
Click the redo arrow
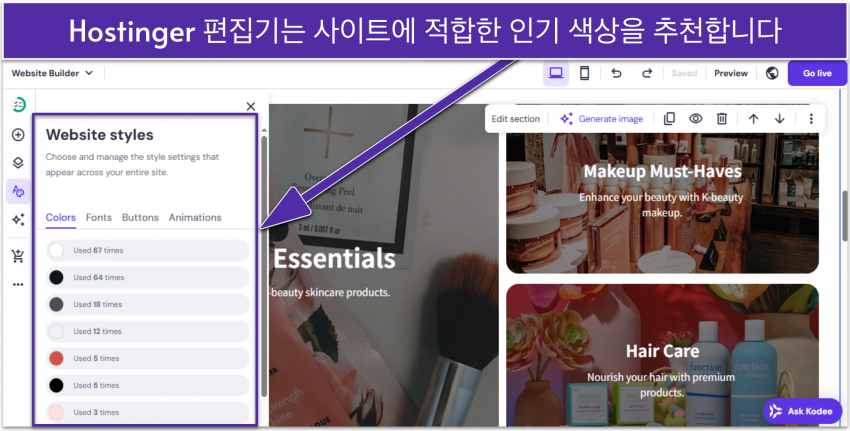point(647,73)
